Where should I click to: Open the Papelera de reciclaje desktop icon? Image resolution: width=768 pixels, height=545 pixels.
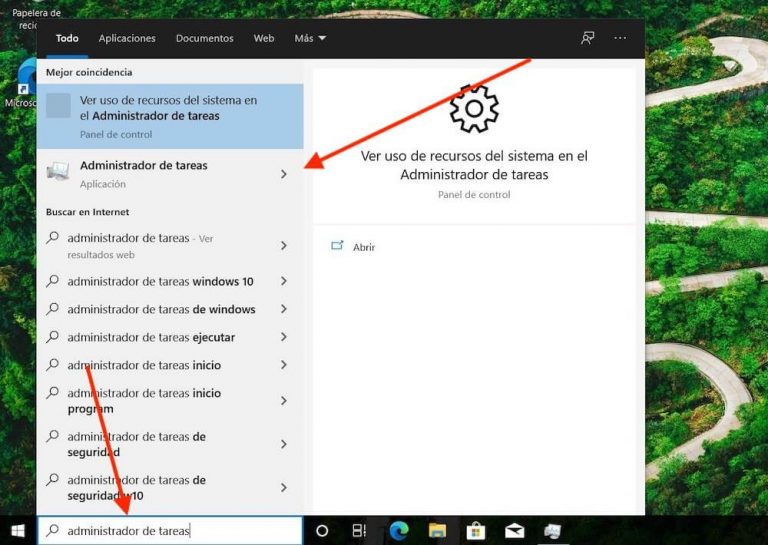[x=35, y=17]
